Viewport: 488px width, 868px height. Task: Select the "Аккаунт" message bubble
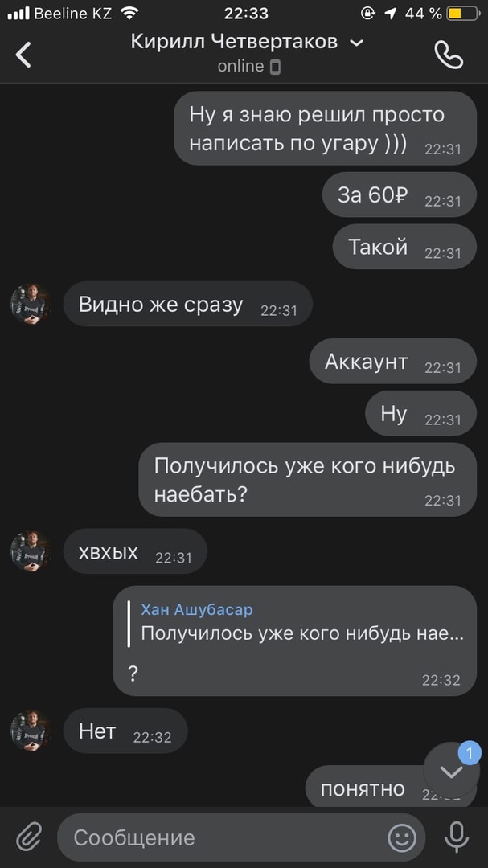[392, 362]
